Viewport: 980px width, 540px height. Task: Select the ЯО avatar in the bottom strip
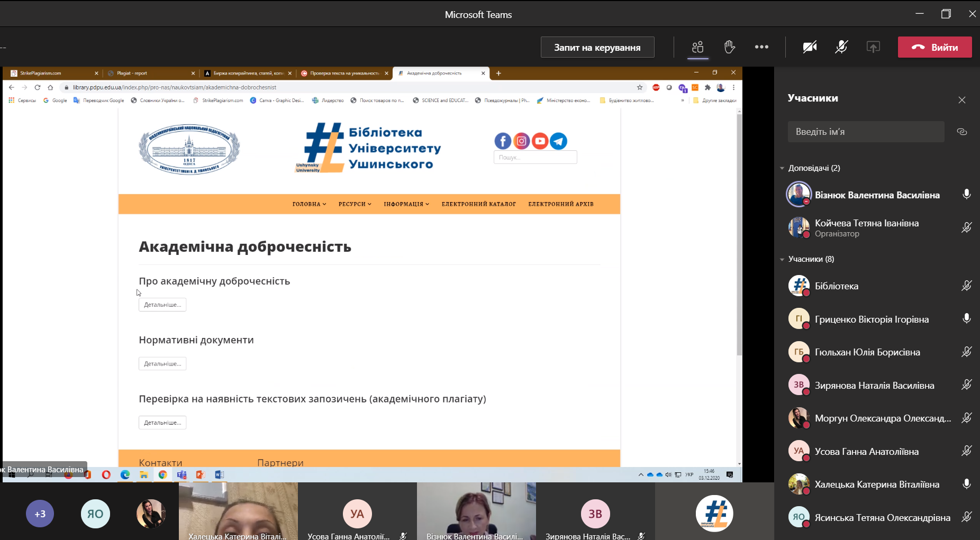click(95, 514)
